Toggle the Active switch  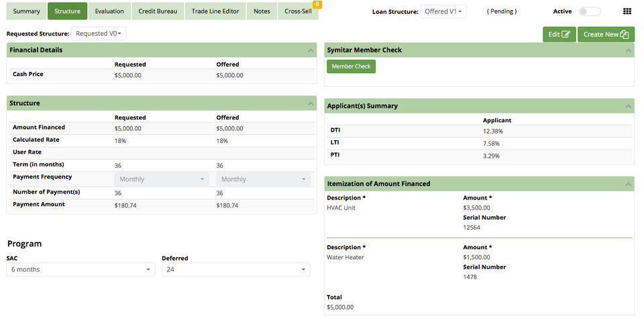pyautogui.click(x=590, y=11)
